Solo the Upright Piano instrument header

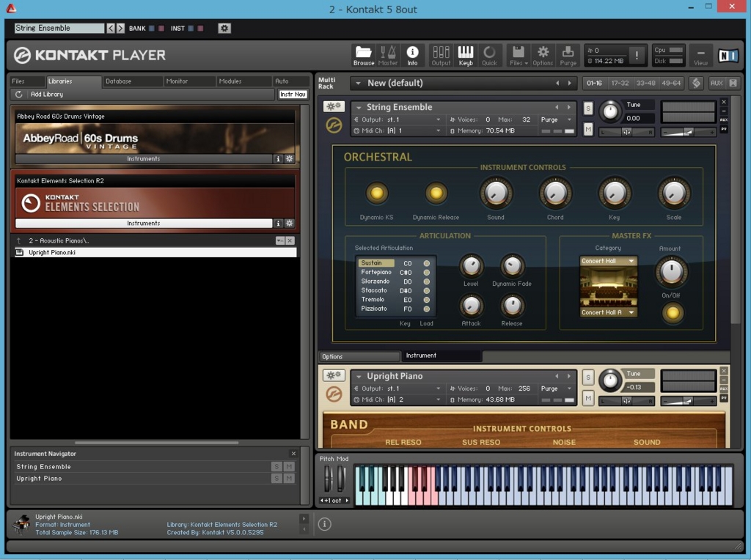pos(588,377)
